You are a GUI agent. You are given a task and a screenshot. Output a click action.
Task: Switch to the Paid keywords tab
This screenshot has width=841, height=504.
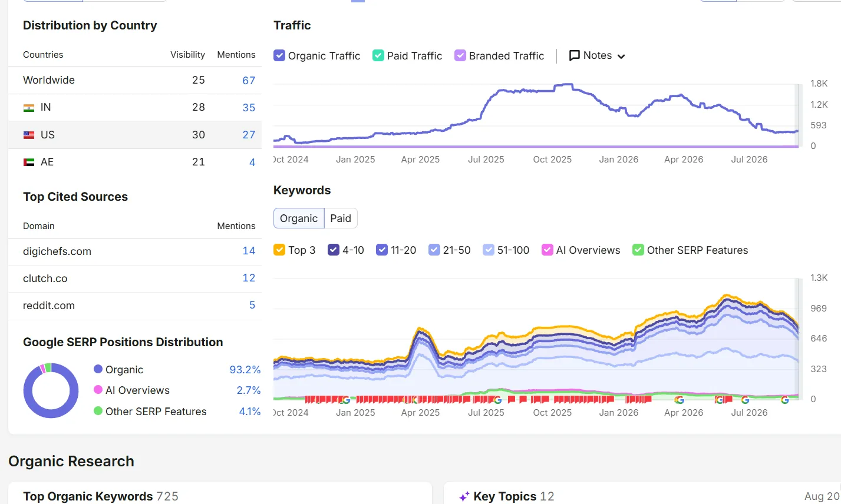[341, 218]
